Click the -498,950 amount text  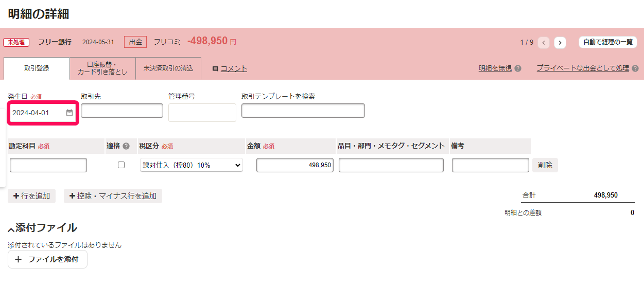[207, 41]
